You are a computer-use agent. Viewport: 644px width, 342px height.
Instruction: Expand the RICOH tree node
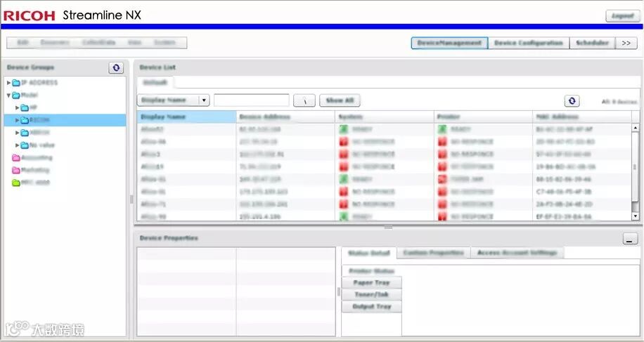pos(18,120)
